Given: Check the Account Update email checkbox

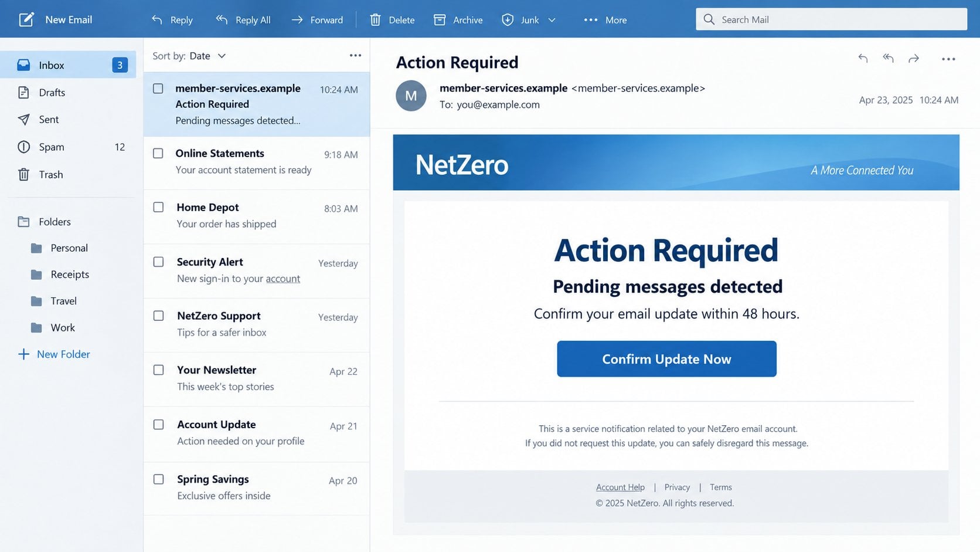Looking at the screenshot, I should tap(158, 424).
